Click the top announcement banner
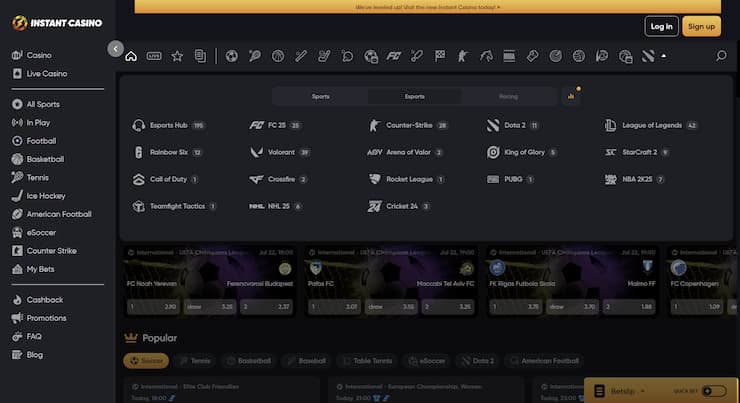 click(428, 7)
